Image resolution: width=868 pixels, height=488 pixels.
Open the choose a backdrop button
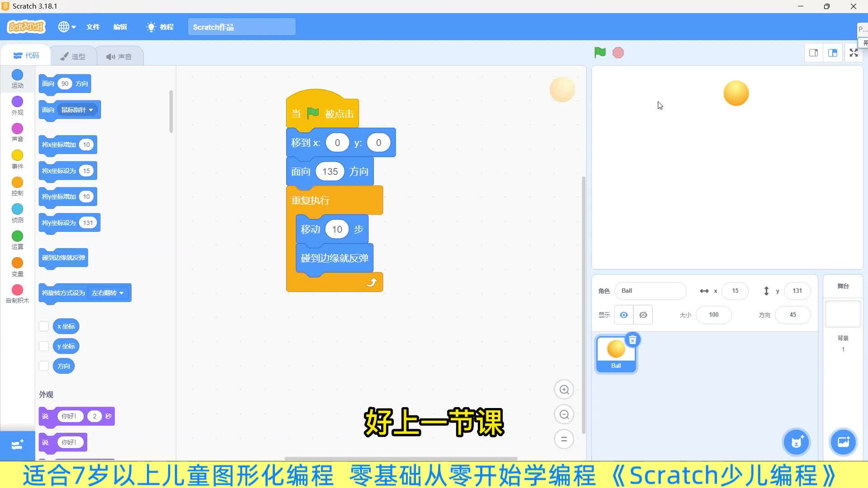pos(843,442)
